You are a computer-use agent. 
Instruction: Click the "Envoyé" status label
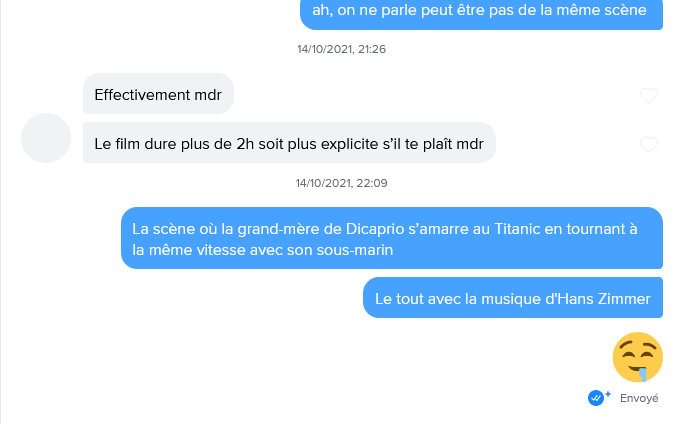coord(639,398)
